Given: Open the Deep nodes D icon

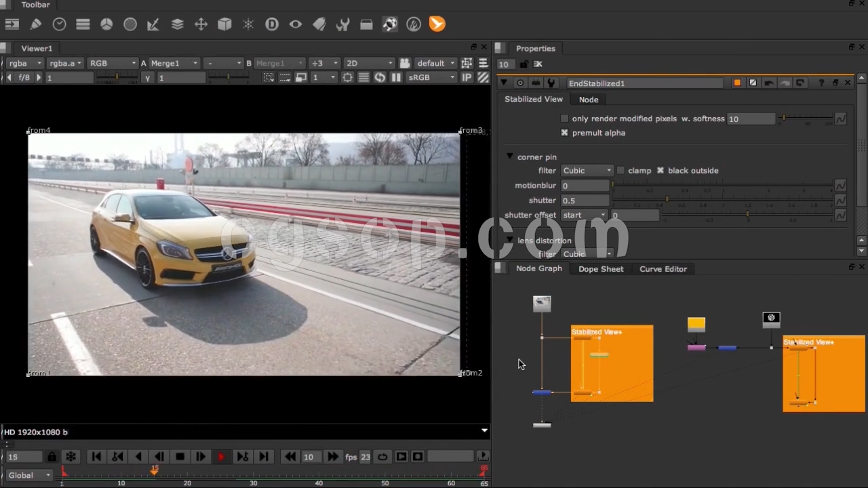Looking at the screenshot, I should tap(272, 24).
